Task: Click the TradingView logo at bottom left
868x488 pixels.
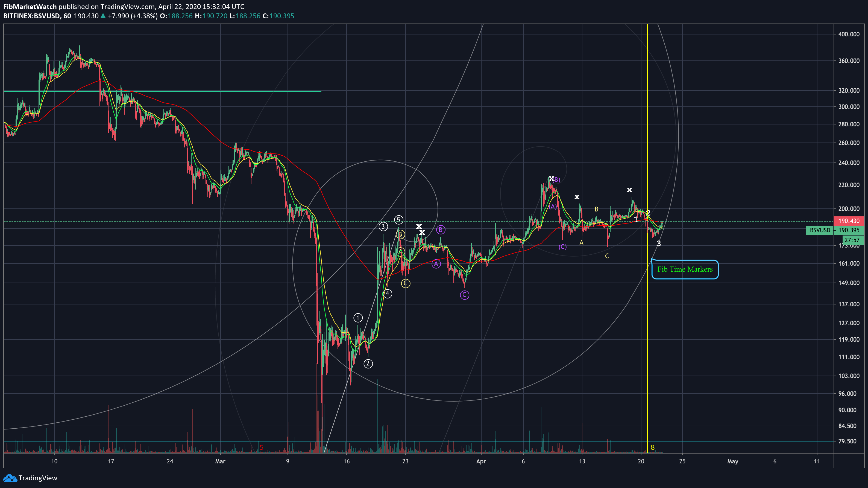Action: pyautogui.click(x=30, y=478)
